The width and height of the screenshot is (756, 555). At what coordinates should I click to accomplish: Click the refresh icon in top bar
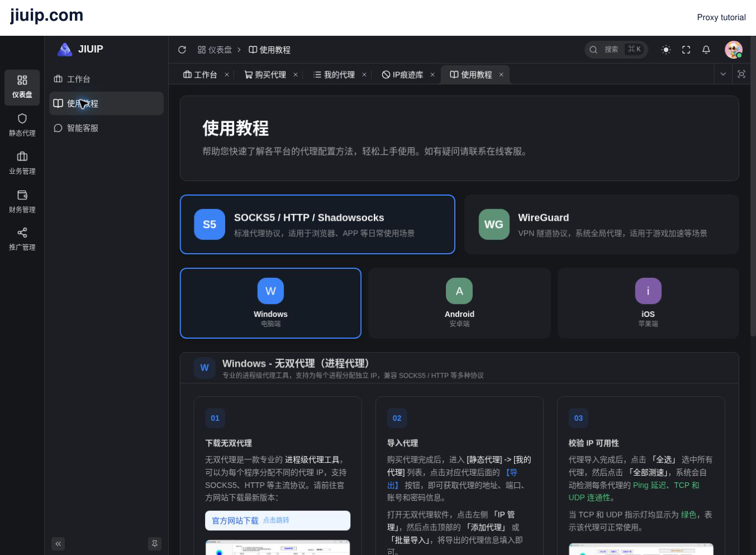coord(182,50)
